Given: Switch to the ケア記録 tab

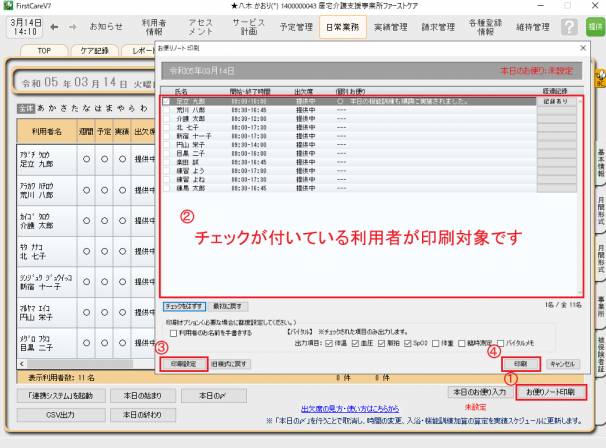Looking at the screenshot, I should click(98, 48).
